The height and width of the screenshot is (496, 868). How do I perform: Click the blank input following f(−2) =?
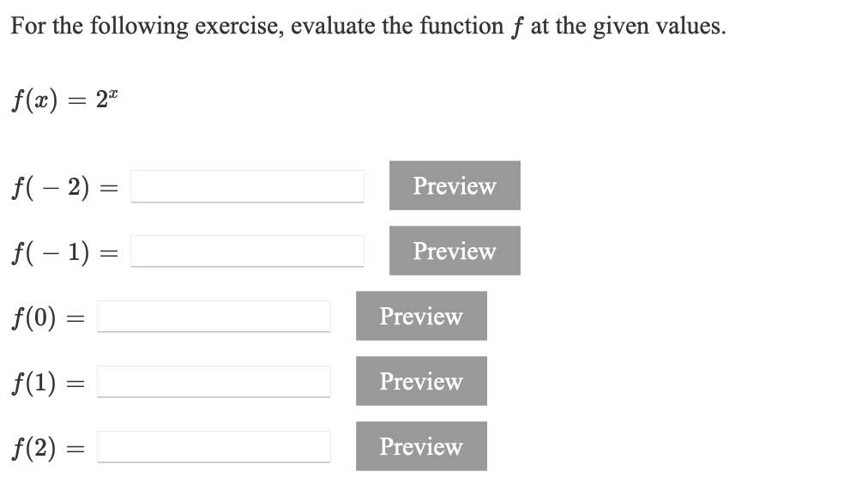pos(247,186)
